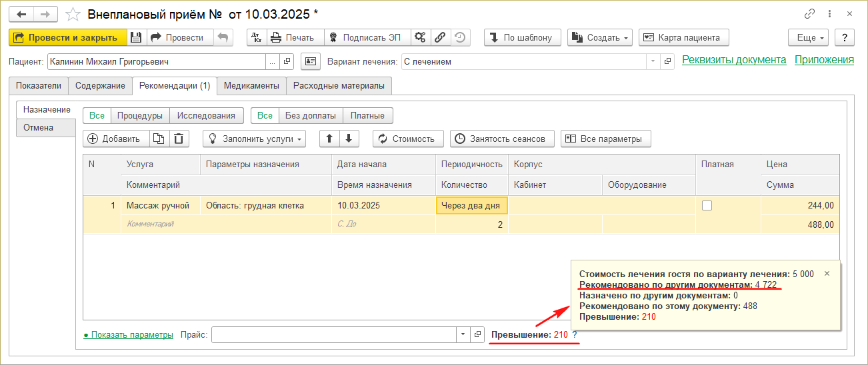The height and width of the screenshot is (365, 868).
Task: Select the Процедуры filter toggle
Action: click(x=140, y=115)
